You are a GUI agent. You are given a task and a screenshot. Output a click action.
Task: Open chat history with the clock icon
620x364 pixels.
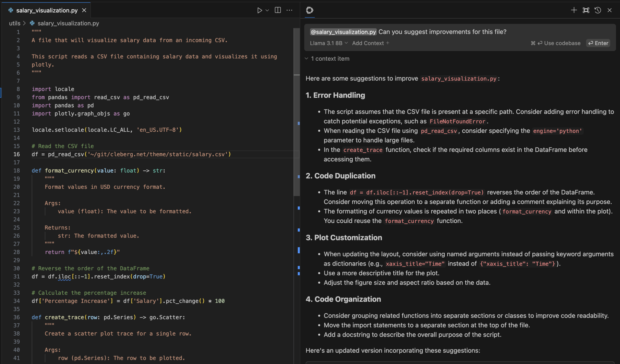pyautogui.click(x=597, y=10)
